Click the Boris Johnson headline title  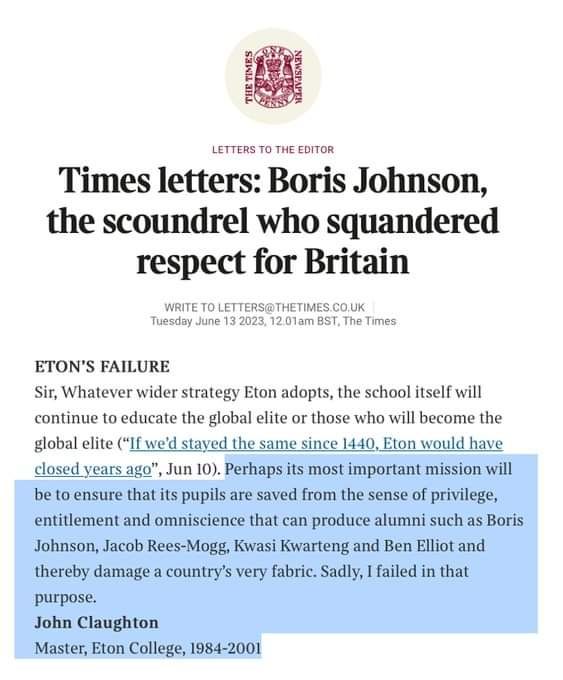click(273, 220)
